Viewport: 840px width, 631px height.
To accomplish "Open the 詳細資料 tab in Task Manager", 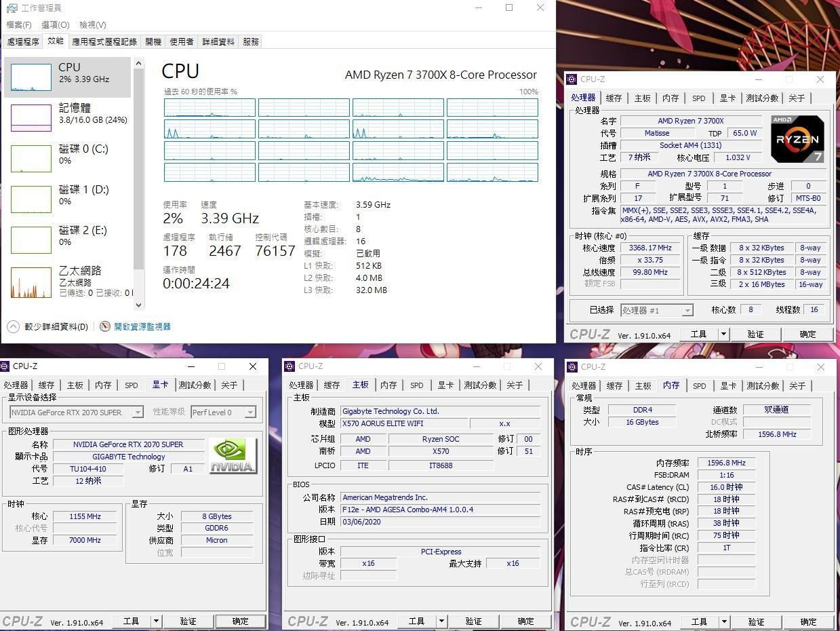I will 217,41.
